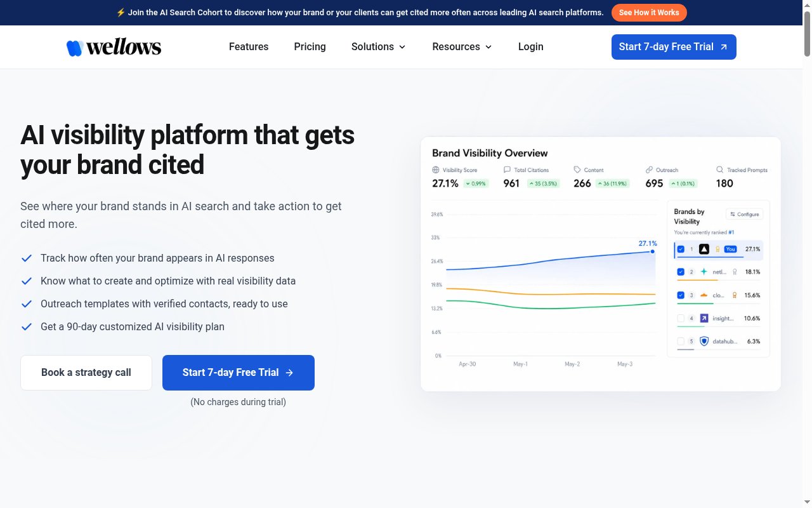
Task: Click the magnifier icon beside Tracked Prompts
Action: tap(719, 170)
